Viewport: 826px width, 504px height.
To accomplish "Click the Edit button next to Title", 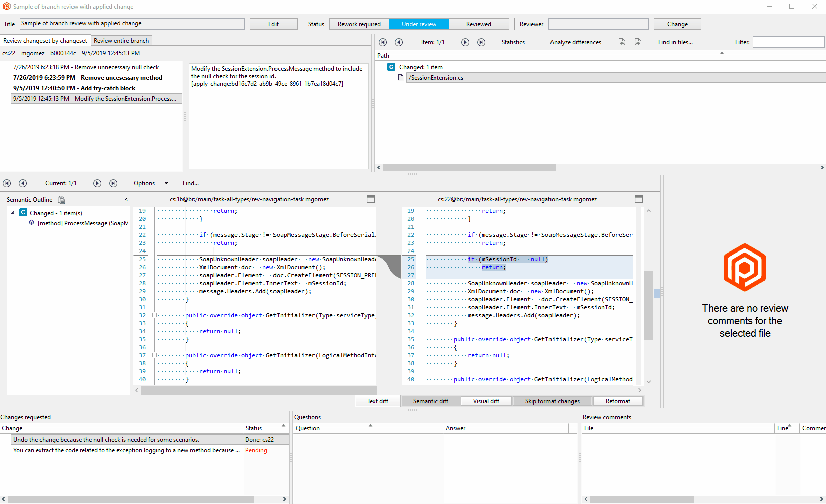I will tap(273, 24).
